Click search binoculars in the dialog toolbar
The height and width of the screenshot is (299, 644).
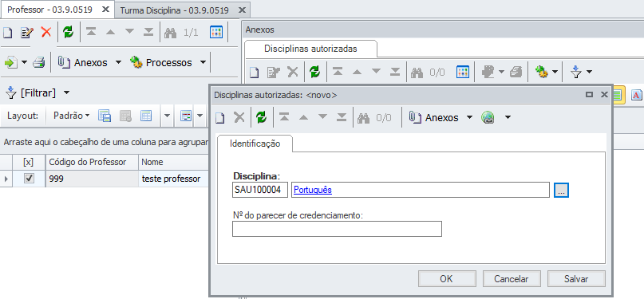click(363, 118)
